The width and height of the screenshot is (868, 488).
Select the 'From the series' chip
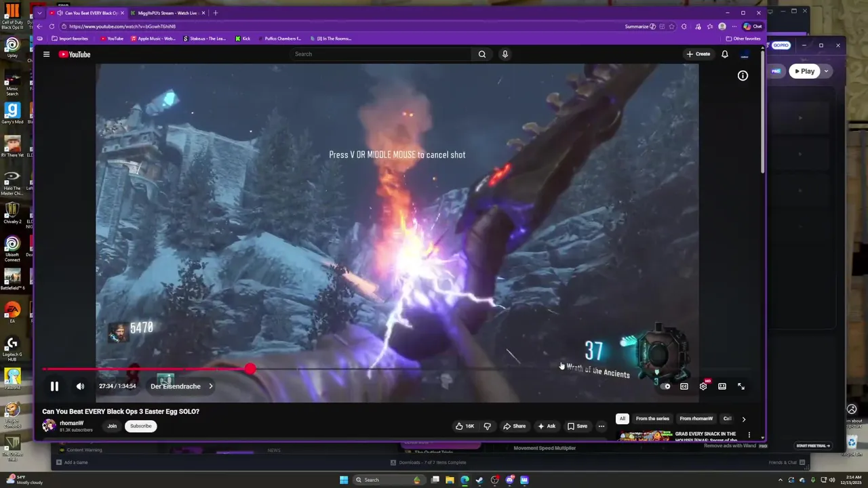click(x=652, y=419)
